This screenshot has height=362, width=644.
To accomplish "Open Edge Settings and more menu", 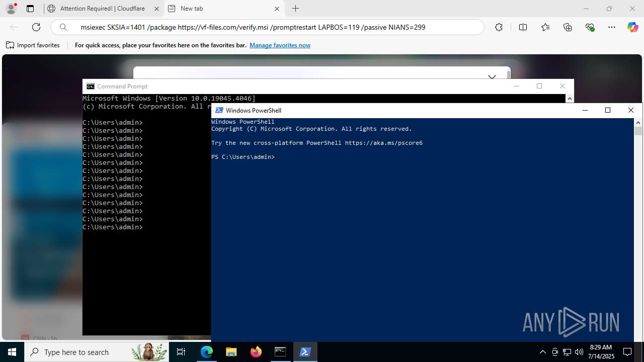I will pos(612,27).
